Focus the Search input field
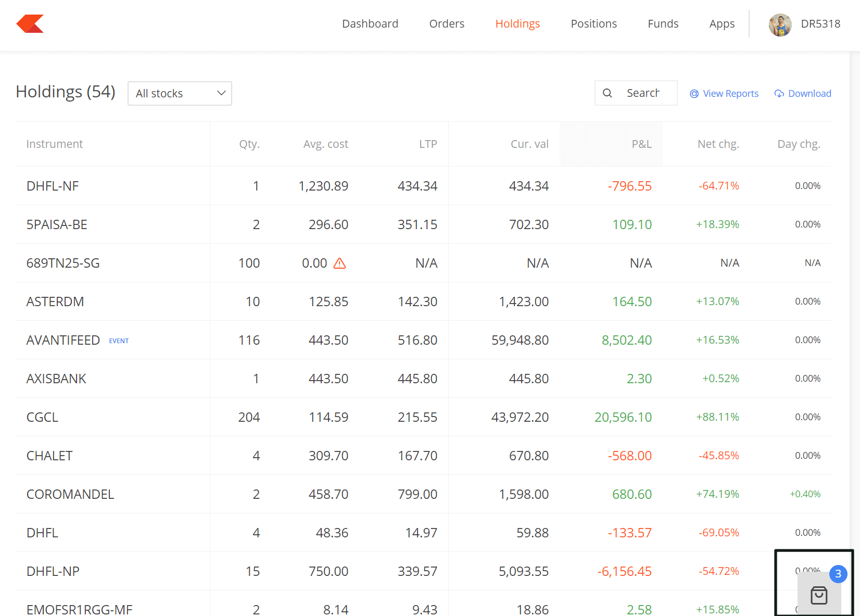The width and height of the screenshot is (860, 616). 636,93
